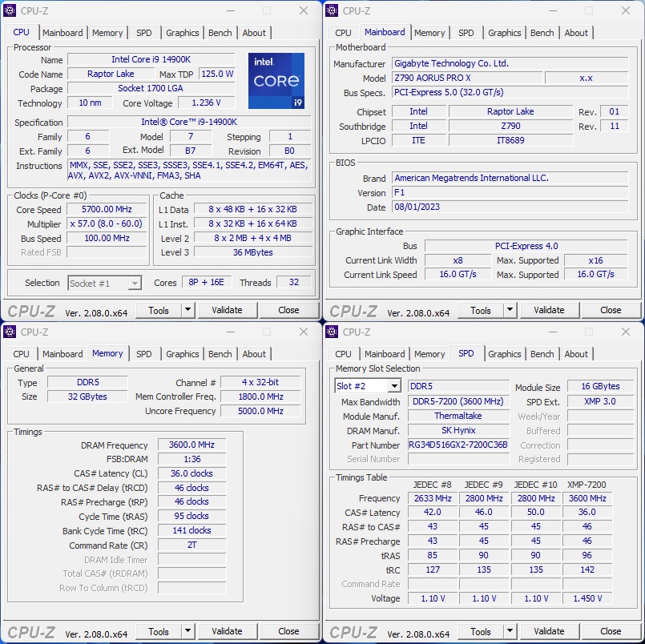Click the CPU-Z app icon in the SPD window title bar
This screenshot has width=645, height=644.
tap(332, 332)
